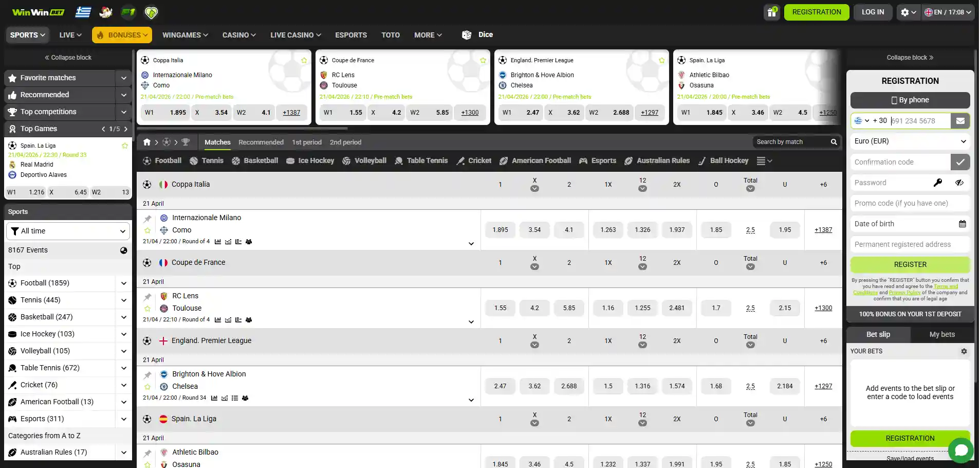Click the 8167 Events globe icon
This screenshot has height=468, width=980.
124,250
